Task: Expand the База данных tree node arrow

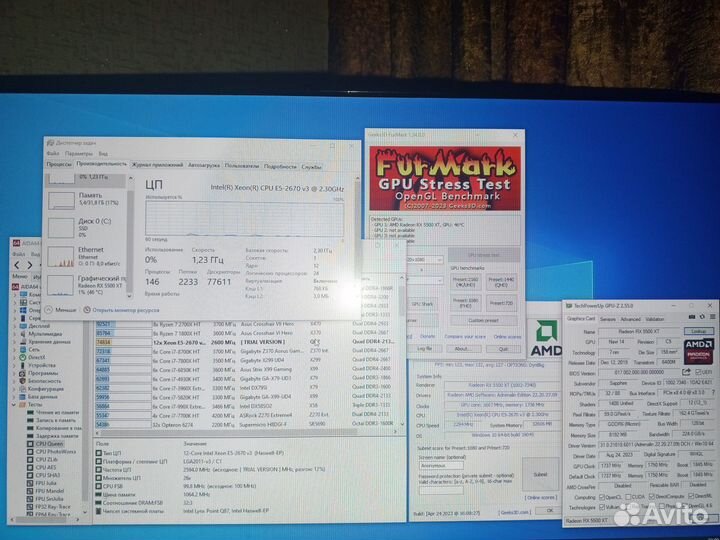Action: [14, 396]
